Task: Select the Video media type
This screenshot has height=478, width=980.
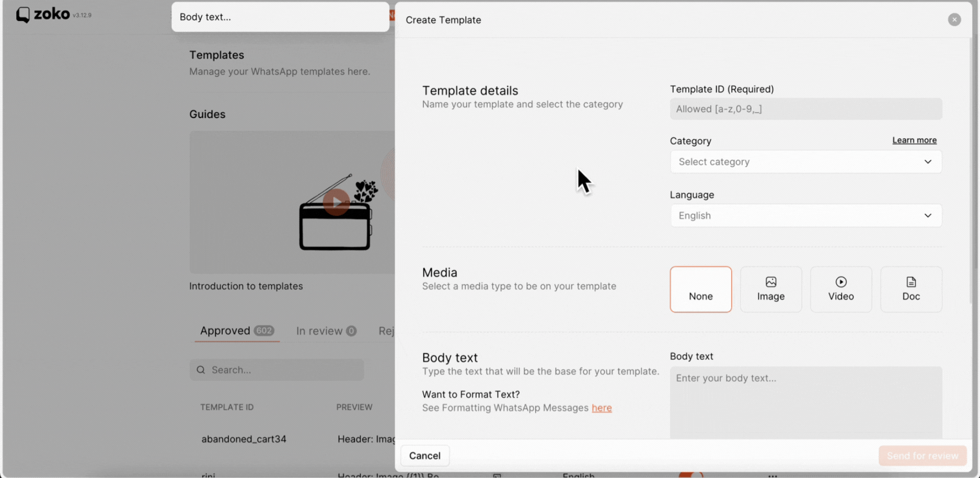Action: point(840,289)
